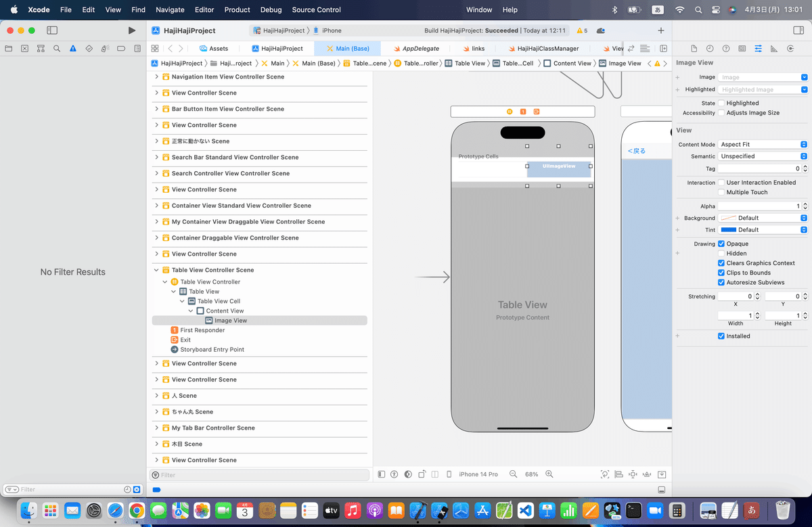This screenshot has height=527, width=812.
Task: Open the Editor menu
Action: [204, 9]
